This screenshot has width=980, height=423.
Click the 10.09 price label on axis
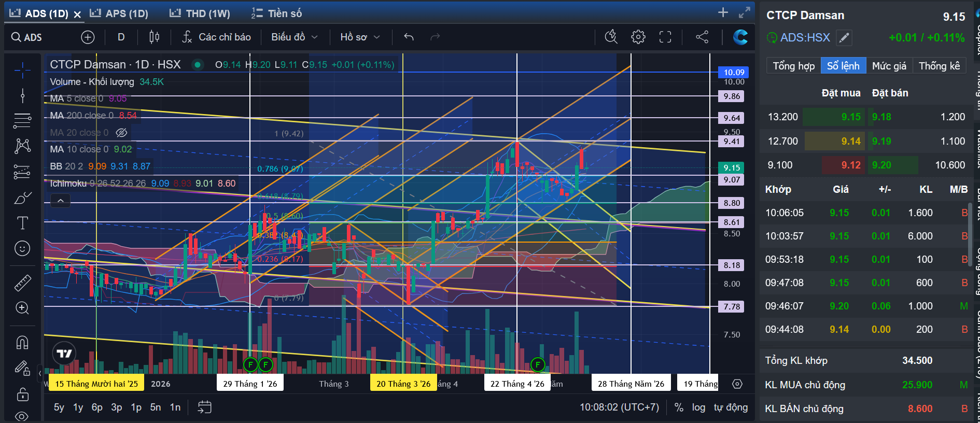pyautogui.click(x=734, y=72)
